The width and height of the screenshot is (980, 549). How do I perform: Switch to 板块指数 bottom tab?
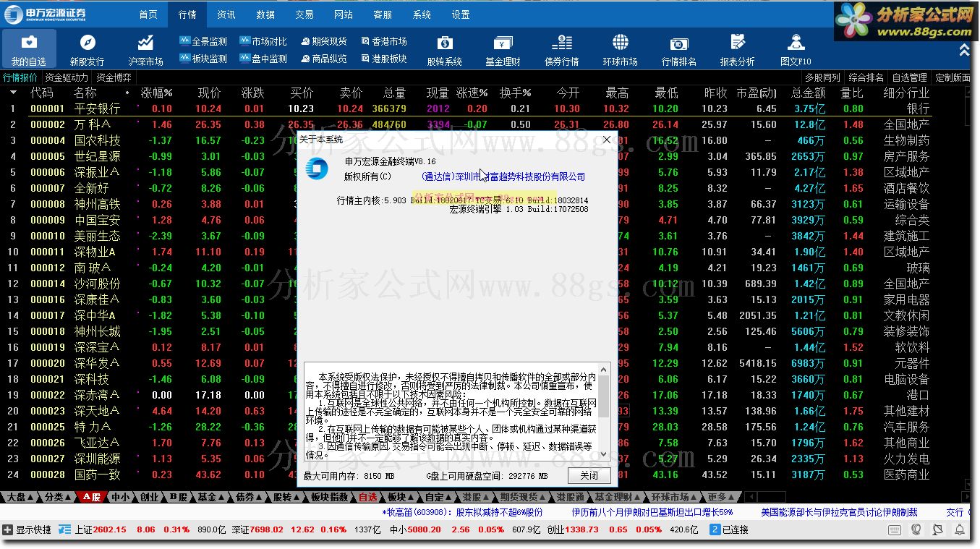pos(330,497)
